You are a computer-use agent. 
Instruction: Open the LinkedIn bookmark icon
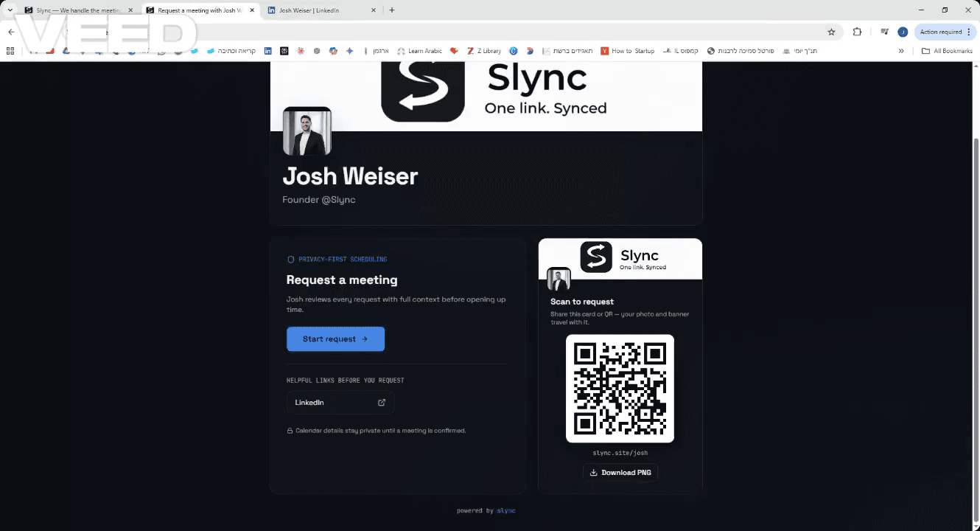[267, 51]
